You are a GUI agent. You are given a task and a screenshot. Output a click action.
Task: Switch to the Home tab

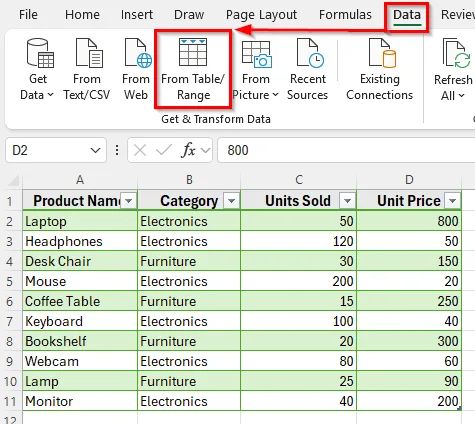tap(82, 15)
